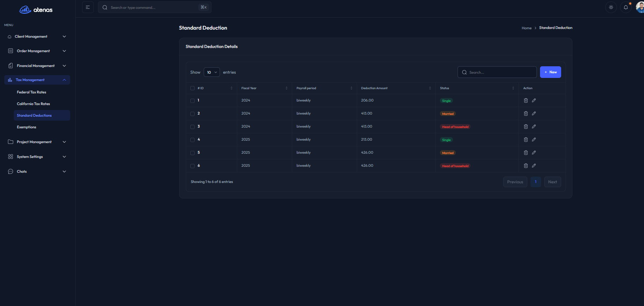
Task: Delete the row 5 Married deduction entry
Action: tap(526, 153)
